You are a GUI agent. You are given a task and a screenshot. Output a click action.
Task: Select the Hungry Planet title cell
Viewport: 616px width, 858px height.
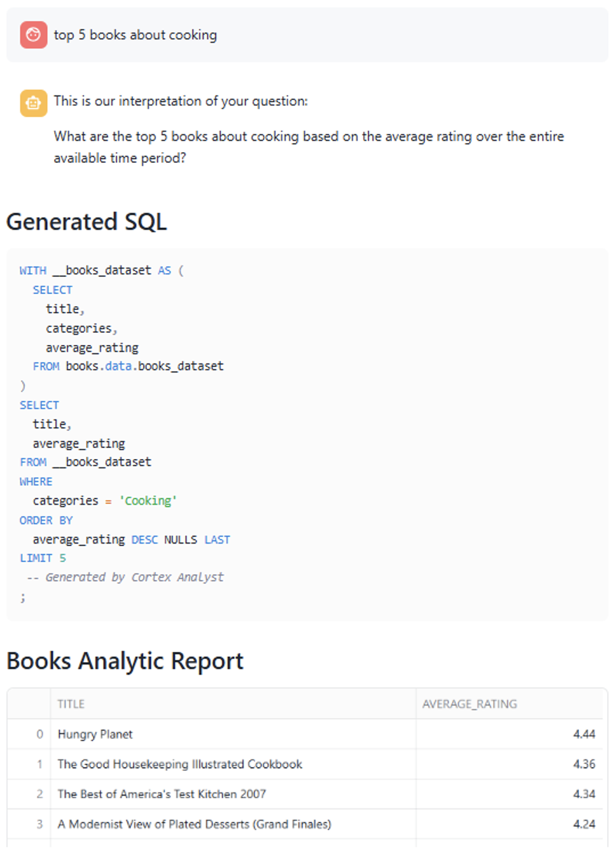click(95, 735)
